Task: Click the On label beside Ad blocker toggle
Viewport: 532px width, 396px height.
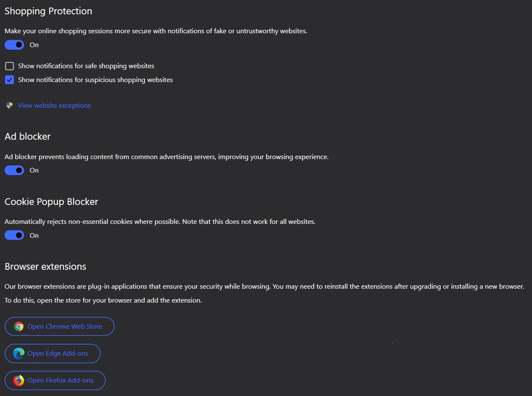Action: pyautogui.click(x=34, y=170)
